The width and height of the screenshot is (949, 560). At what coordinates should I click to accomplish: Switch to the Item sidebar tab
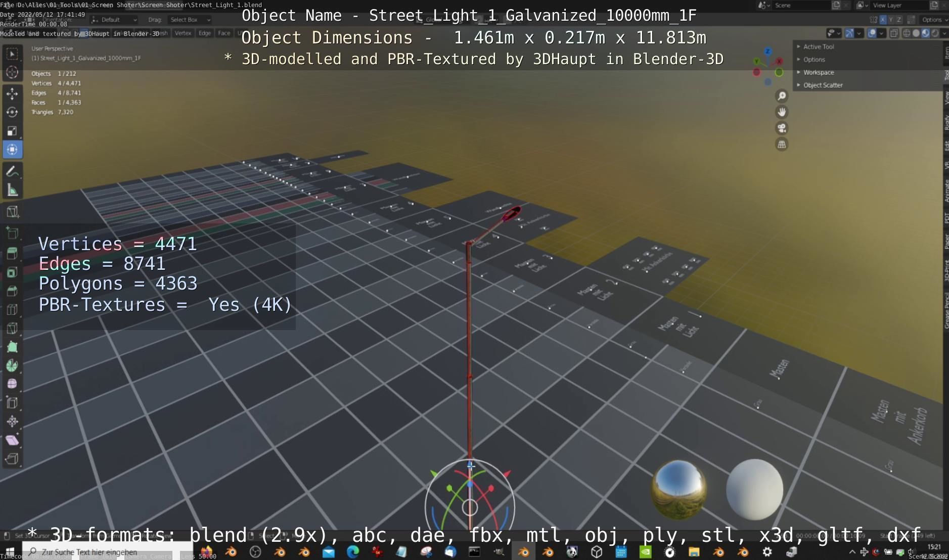pyautogui.click(x=945, y=53)
